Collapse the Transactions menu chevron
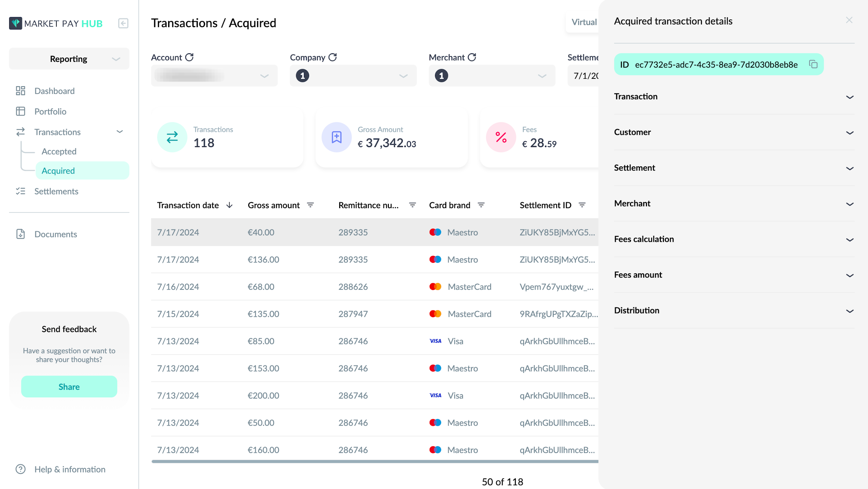The height and width of the screenshot is (489, 868). pyautogui.click(x=120, y=132)
